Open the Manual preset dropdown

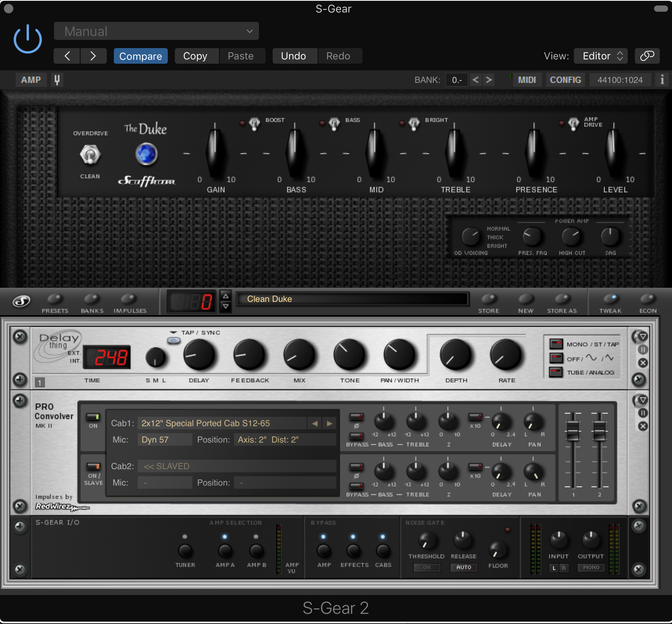[156, 31]
